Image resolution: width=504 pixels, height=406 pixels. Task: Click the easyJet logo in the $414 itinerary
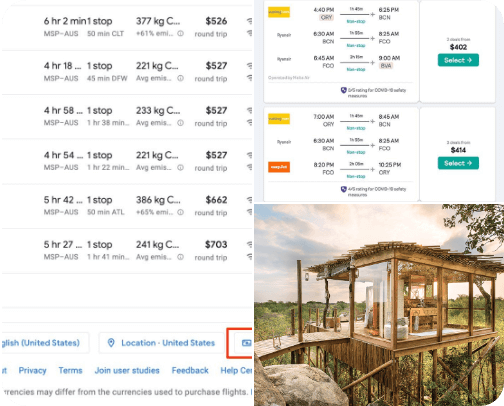[279, 167]
